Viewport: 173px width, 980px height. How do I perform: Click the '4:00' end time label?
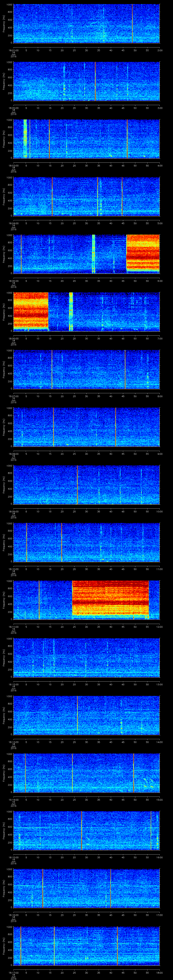pyautogui.click(x=160, y=166)
